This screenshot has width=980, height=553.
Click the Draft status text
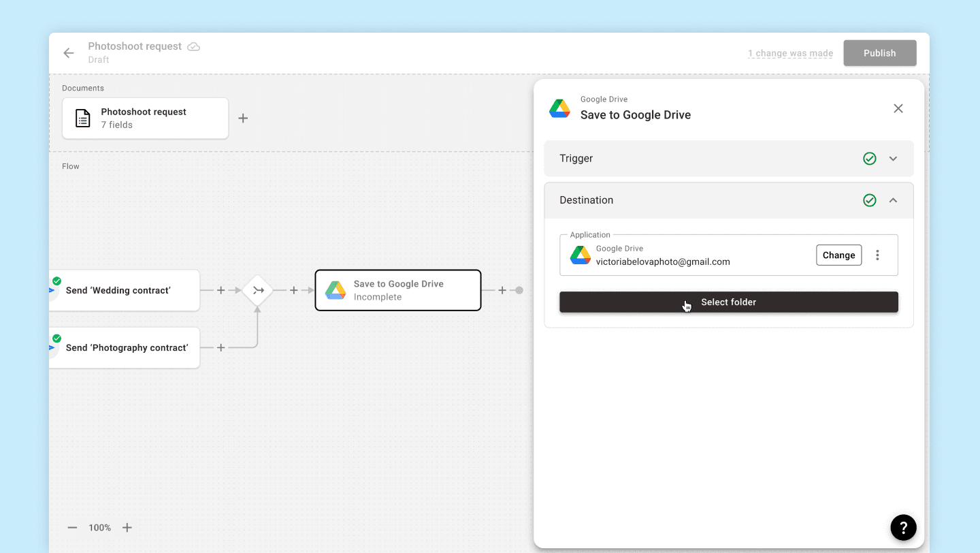click(x=99, y=60)
